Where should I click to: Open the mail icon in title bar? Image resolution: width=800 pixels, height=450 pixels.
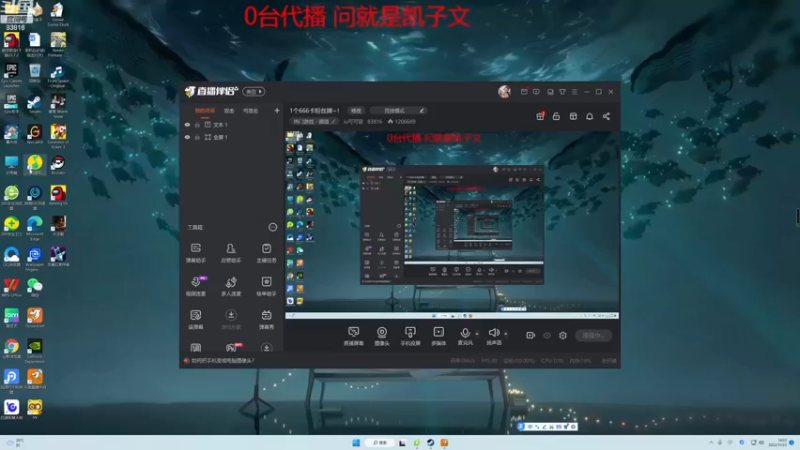tap(524, 92)
